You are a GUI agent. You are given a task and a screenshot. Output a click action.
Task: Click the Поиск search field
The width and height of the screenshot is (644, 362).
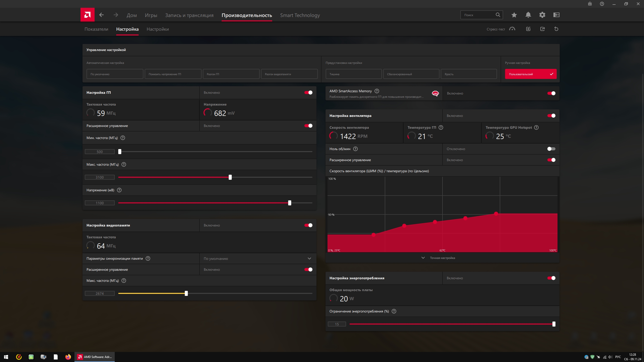(x=478, y=15)
